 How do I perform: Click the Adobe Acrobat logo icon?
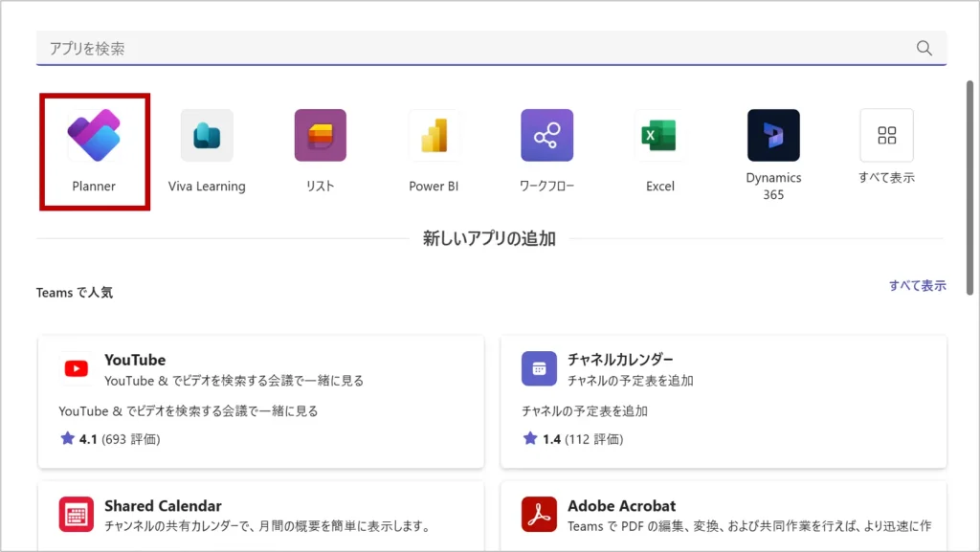click(539, 514)
